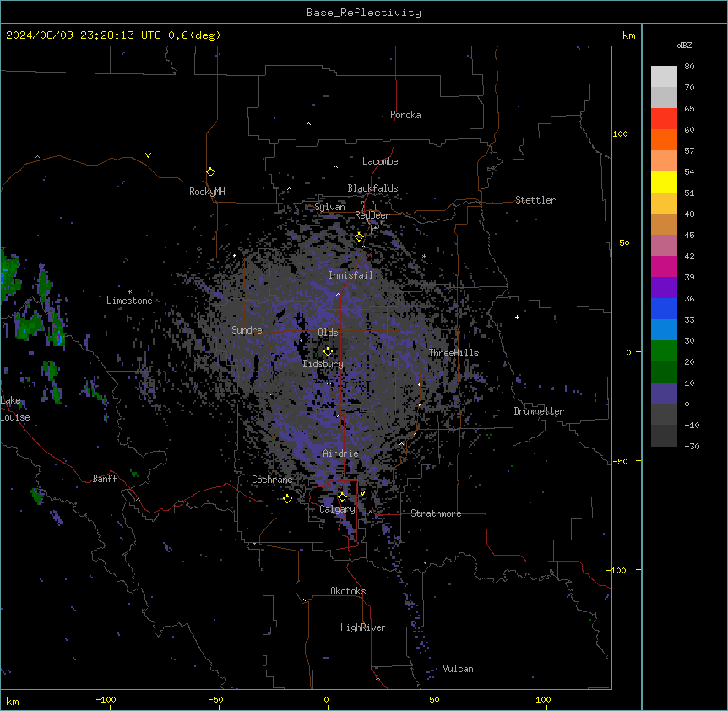Click the Limestone label
Viewport: 728px width, 711px height.
pyautogui.click(x=129, y=301)
